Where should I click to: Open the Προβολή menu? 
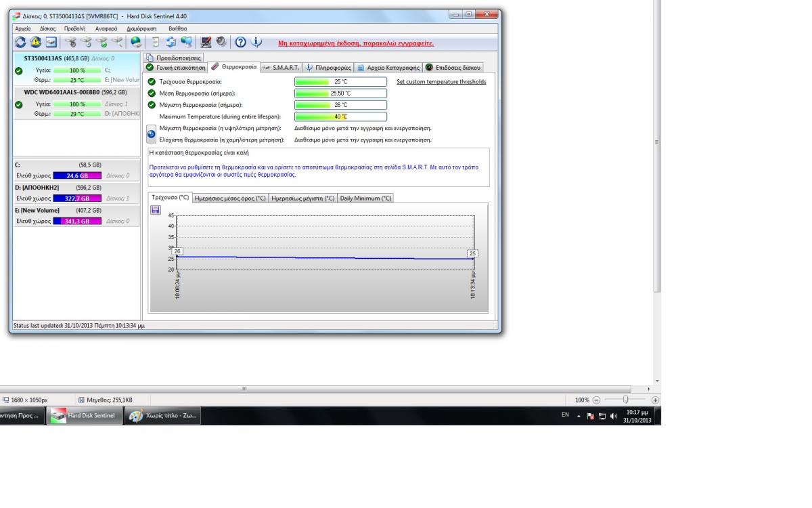pos(75,28)
